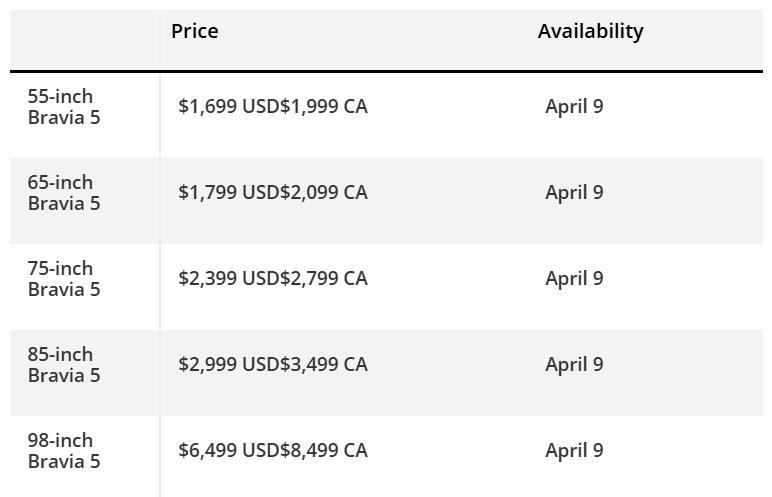
Task: Select the 98-inch Bravia 5 row label
Action: [64, 451]
